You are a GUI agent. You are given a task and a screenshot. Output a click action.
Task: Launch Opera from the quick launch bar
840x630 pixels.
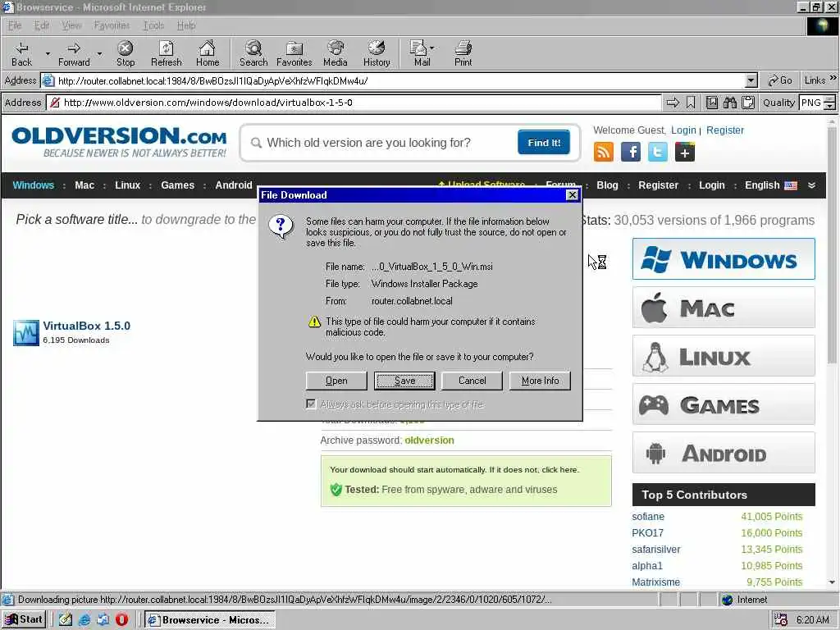[x=122, y=619]
